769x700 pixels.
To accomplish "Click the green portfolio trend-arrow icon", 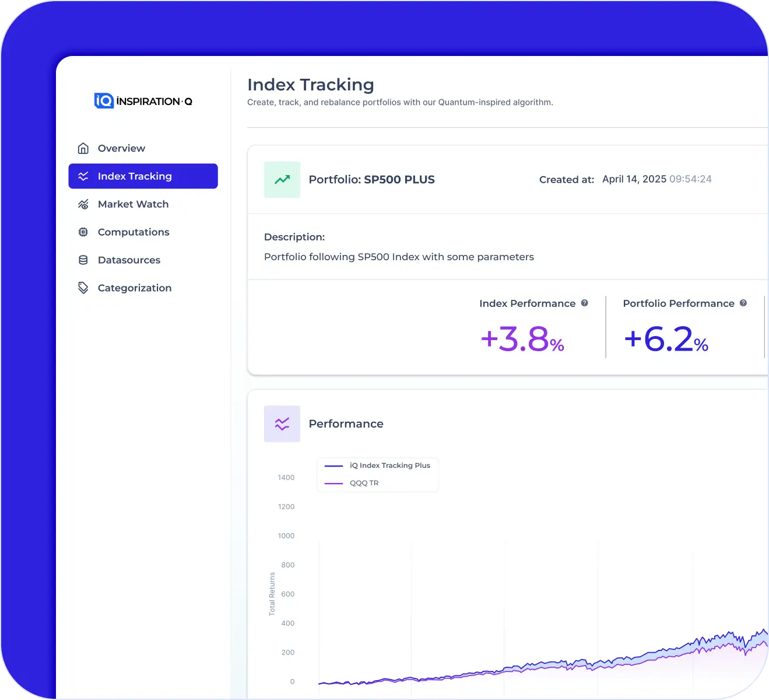I will pyautogui.click(x=282, y=179).
